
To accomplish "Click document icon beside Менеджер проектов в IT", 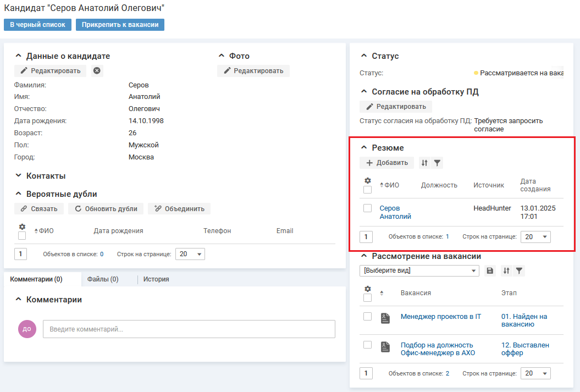I will (385, 318).
